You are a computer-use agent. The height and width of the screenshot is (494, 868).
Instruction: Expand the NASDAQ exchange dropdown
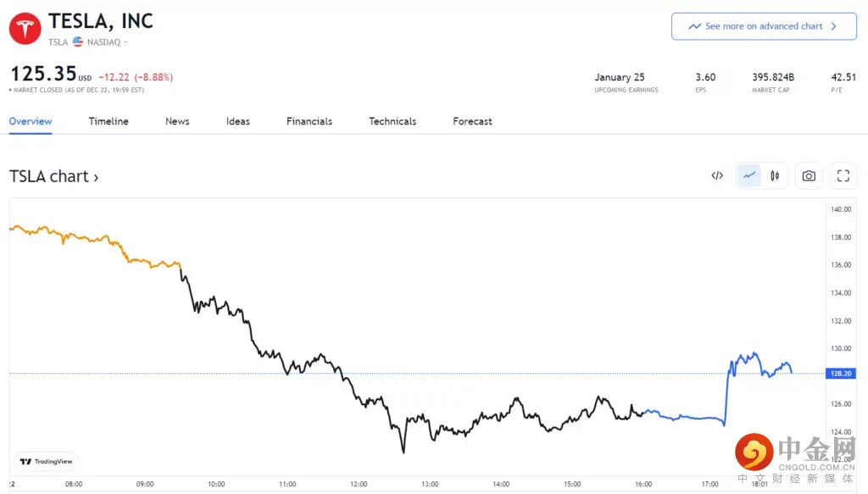tap(125, 42)
